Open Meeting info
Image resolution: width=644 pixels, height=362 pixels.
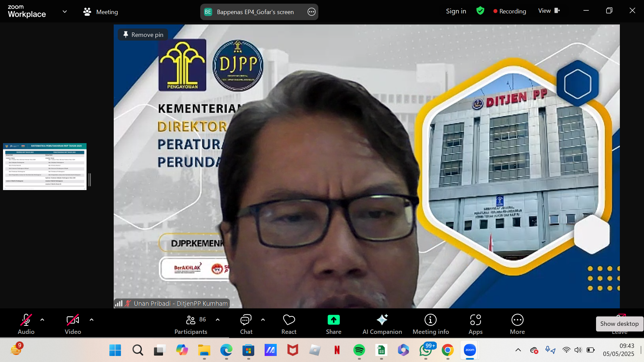coord(431,324)
